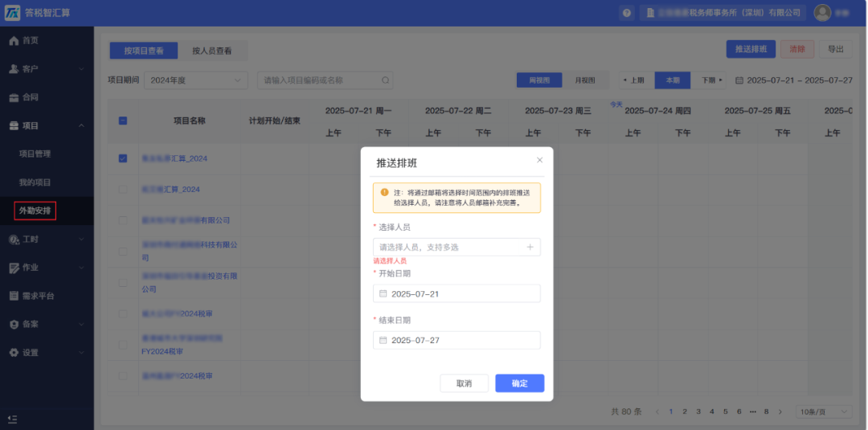868x430 pixels.
Task: Collapse the sidebar using bottom menu icon
Action: [x=13, y=420]
